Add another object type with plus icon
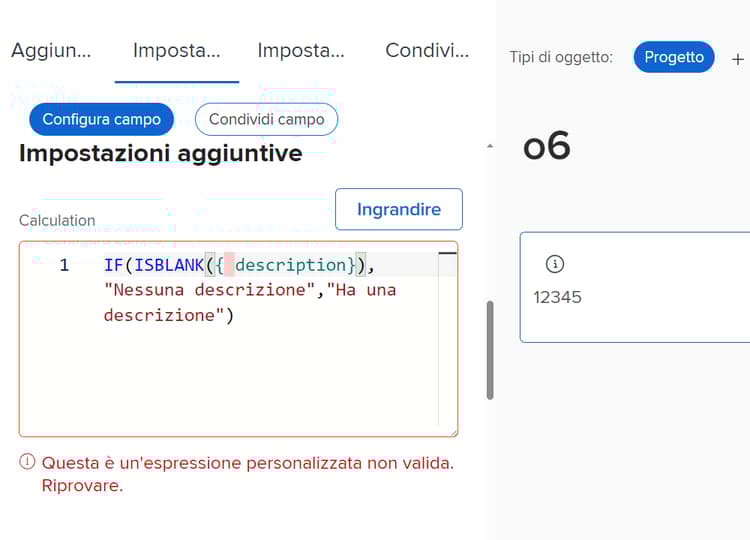 click(x=738, y=59)
